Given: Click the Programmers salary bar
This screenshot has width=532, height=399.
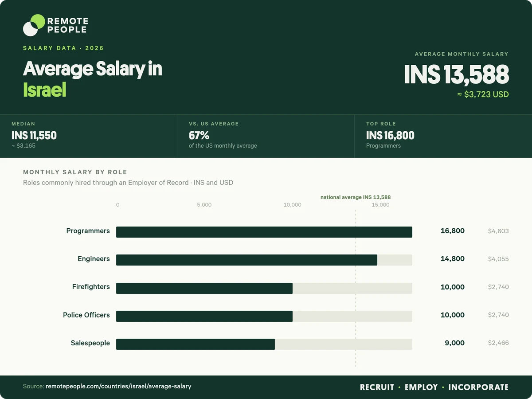Looking at the screenshot, I should (x=264, y=232).
